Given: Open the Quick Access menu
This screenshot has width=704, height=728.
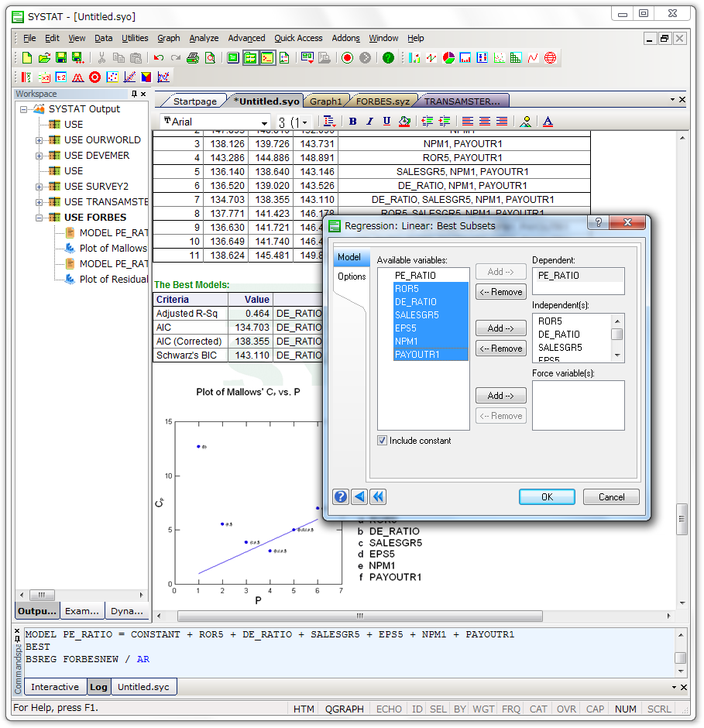Looking at the screenshot, I should coord(298,38).
